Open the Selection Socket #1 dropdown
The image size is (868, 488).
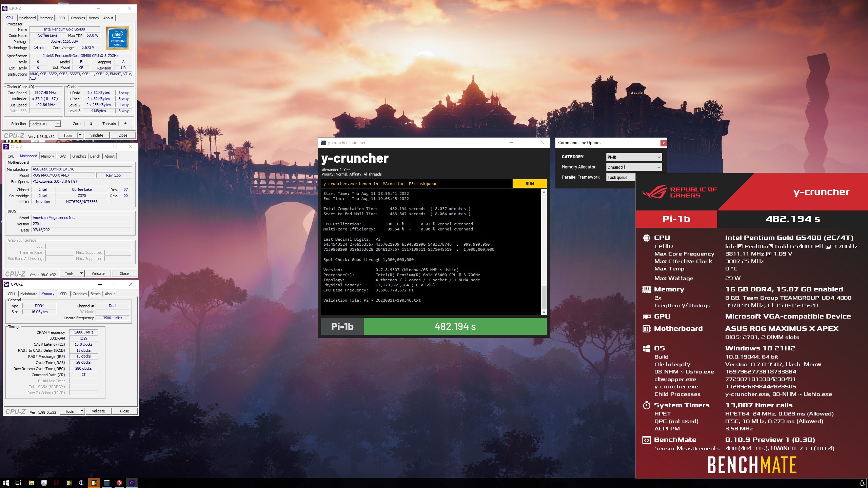pos(45,124)
